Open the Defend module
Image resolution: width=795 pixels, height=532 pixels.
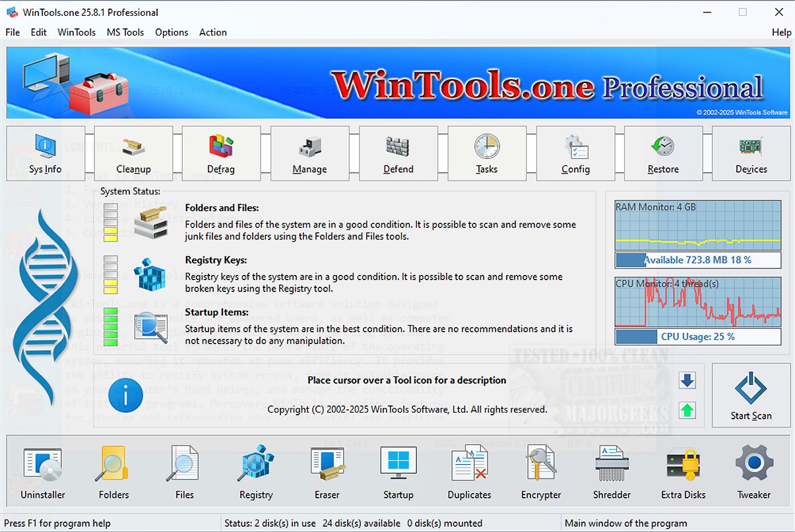pos(398,153)
